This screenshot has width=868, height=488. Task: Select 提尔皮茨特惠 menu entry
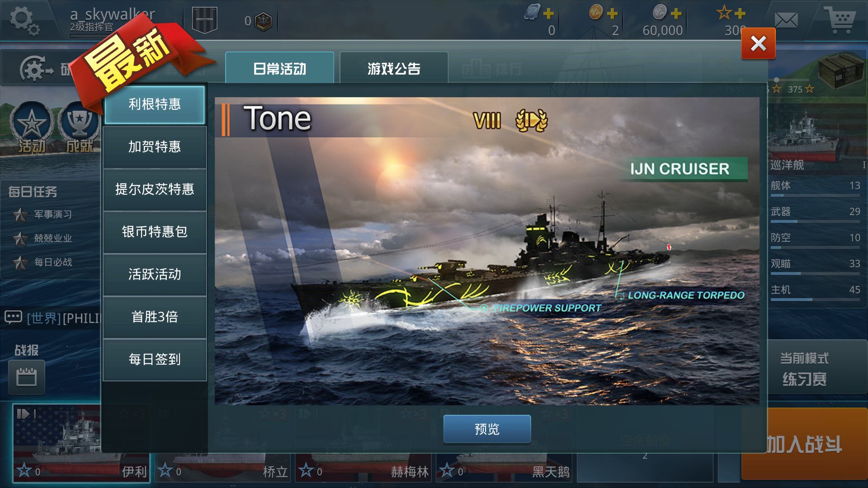tap(155, 189)
